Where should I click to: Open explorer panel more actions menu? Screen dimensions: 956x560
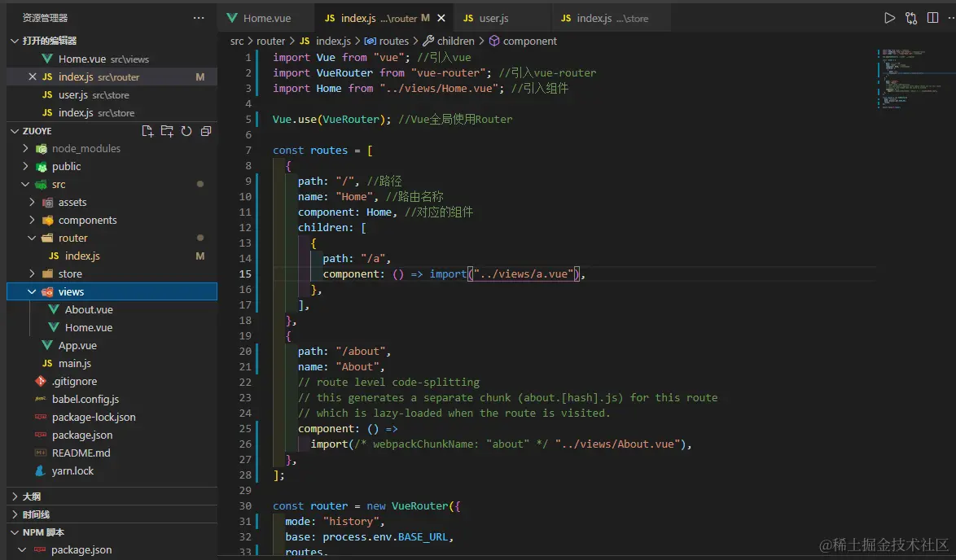click(x=199, y=18)
